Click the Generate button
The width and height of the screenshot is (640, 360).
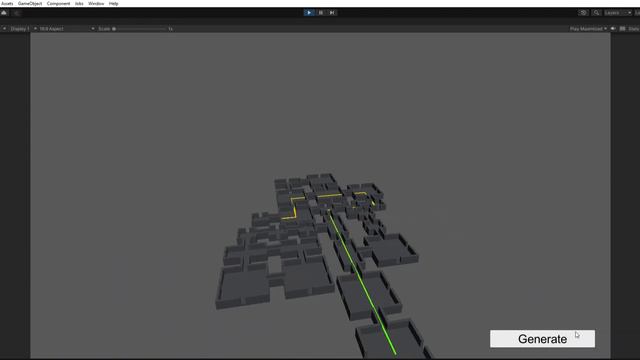(x=542, y=339)
